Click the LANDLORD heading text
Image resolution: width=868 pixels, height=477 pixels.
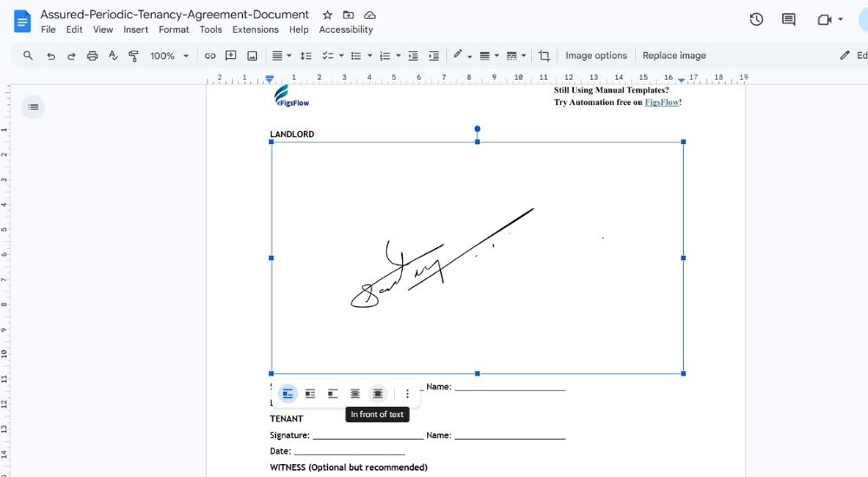pos(292,134)
